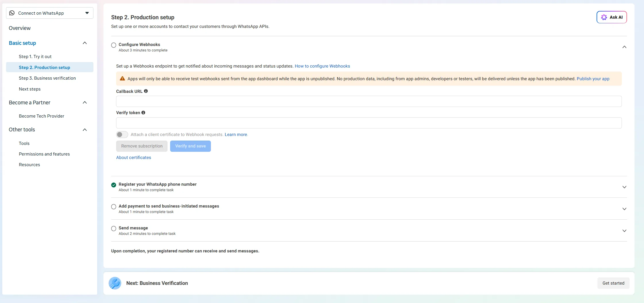Click the Verify token info icon

(143, 113)
